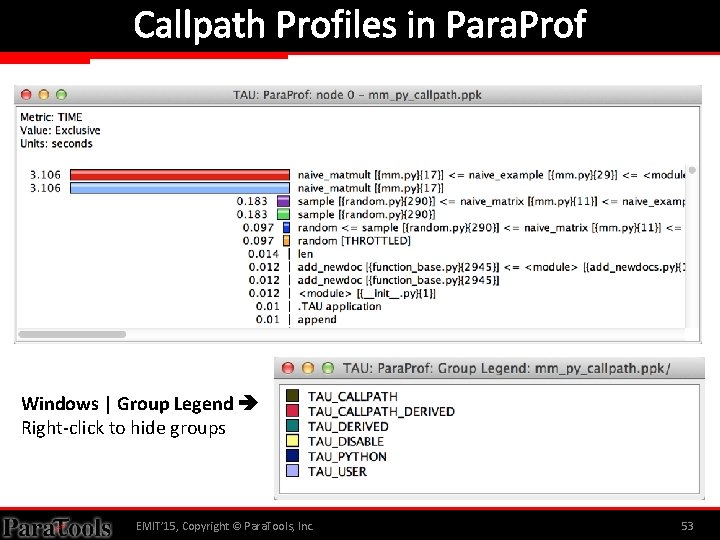Select the 'random [THROTTLED]' row

(x=354, y=241)
